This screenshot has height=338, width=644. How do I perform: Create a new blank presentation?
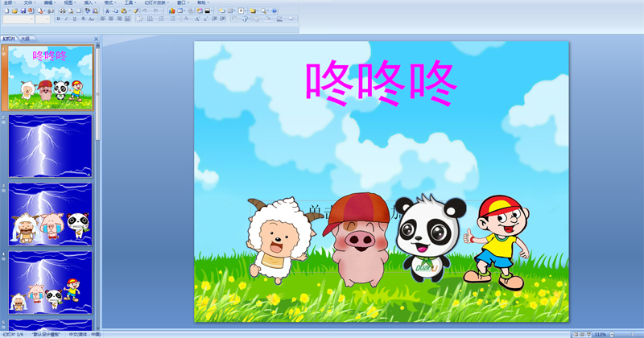6,11
